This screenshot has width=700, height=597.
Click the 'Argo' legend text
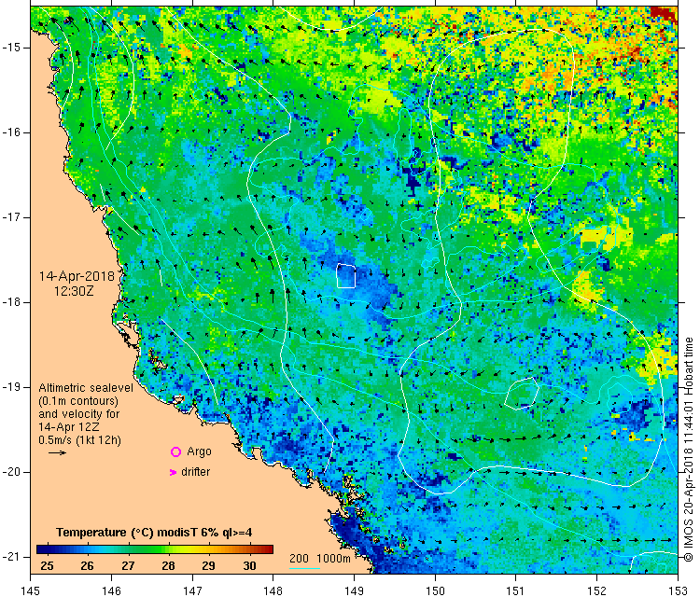point(199,451)
